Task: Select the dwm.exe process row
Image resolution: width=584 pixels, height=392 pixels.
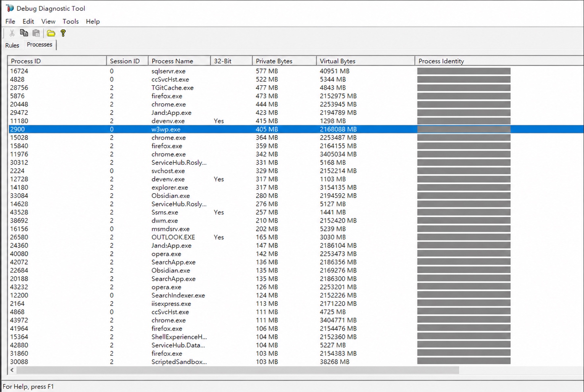Action: [296, 221]
